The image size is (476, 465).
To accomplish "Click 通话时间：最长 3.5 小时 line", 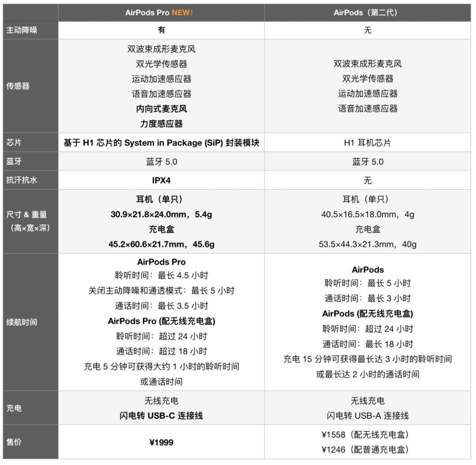I will click(161, 305).
